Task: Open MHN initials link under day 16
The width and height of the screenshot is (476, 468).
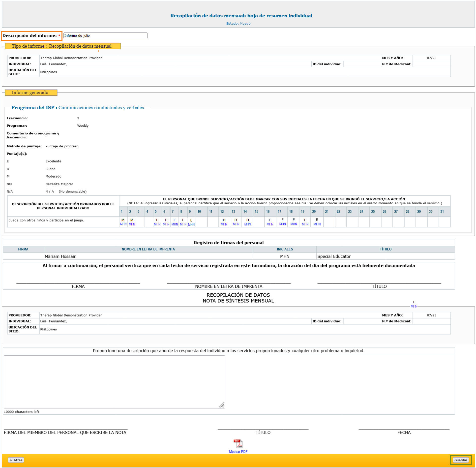Action: click(x=270, y=224)
